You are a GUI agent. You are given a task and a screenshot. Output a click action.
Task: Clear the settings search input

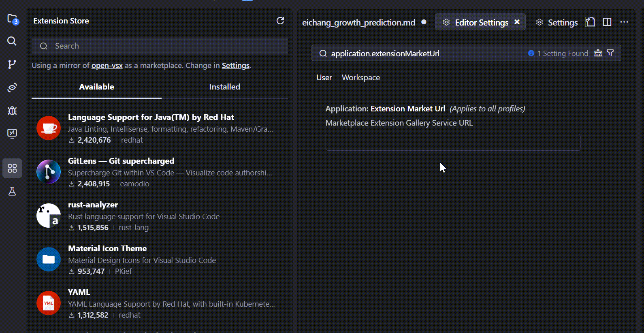598,53
